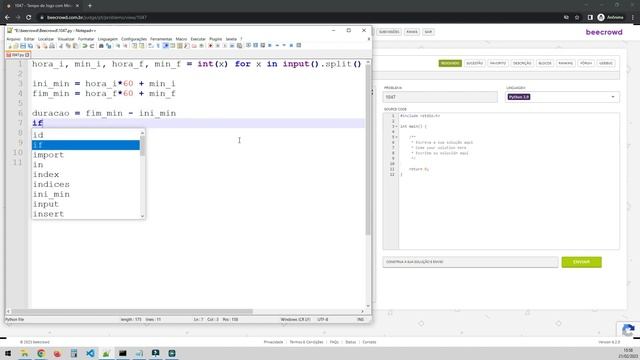Image resolution: width=640 pixels, height=360 pixels.
Task: Click the Open file icon in Notepad++ toolbar
Action: [x=16, y=45]
